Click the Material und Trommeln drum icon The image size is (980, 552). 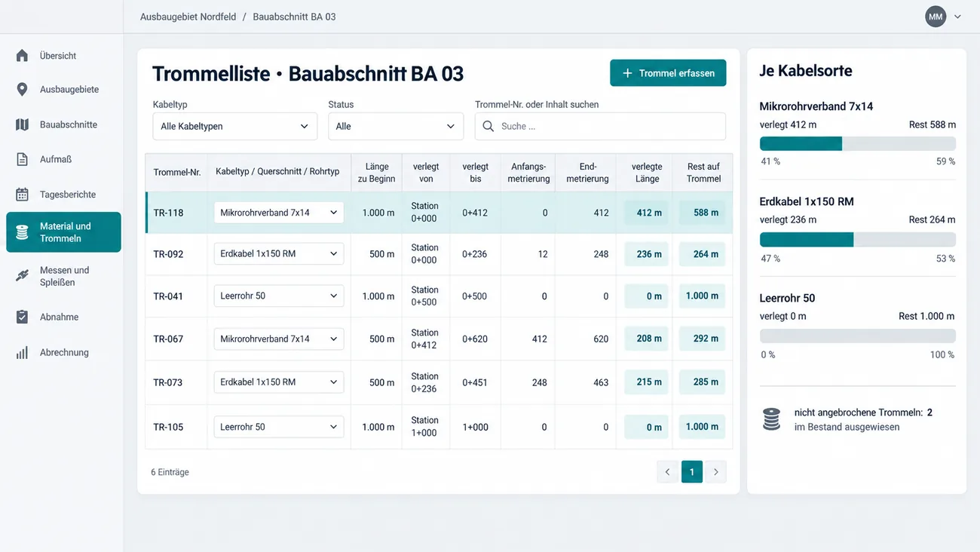tap(22, 232)
